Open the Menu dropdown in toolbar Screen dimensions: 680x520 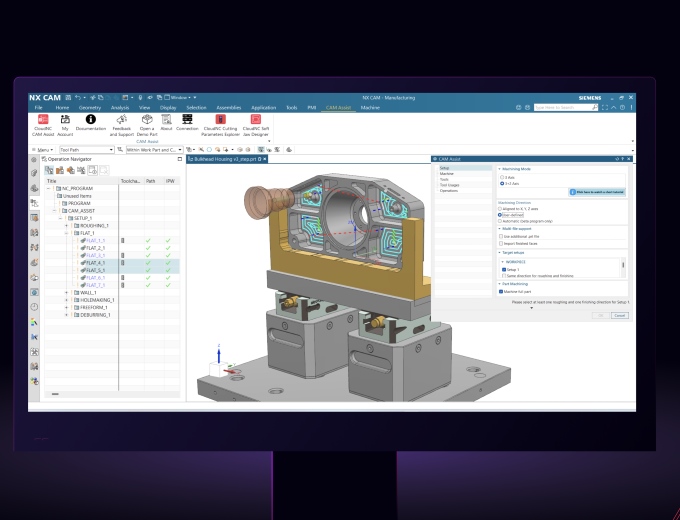[x=42, y=150]
